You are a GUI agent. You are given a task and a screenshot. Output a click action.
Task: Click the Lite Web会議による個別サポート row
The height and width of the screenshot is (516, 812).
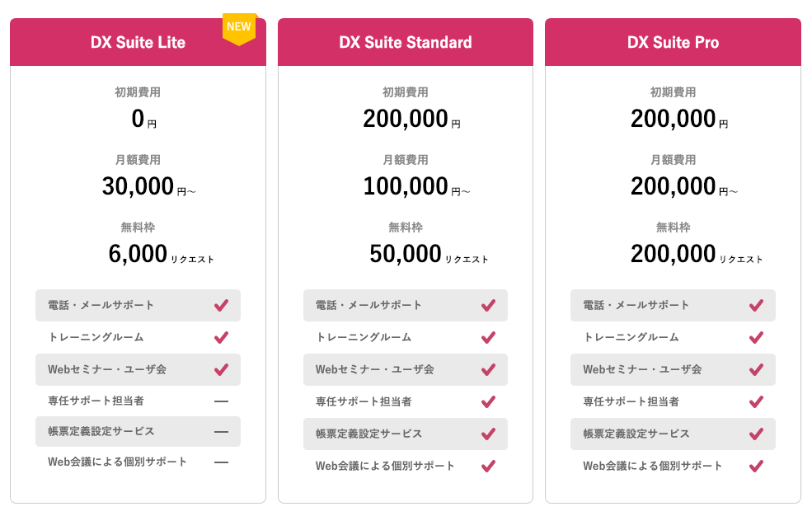(138, 462)
